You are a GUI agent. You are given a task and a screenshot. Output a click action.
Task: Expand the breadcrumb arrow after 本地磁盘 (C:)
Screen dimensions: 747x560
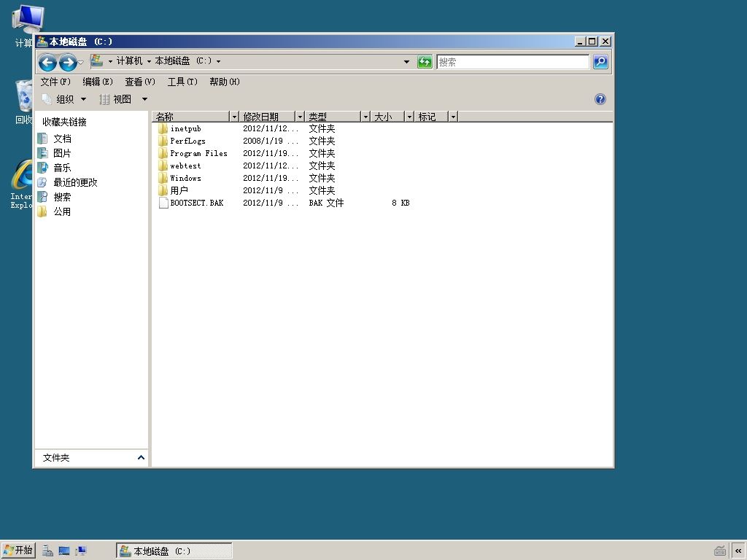tap(218, 61)
